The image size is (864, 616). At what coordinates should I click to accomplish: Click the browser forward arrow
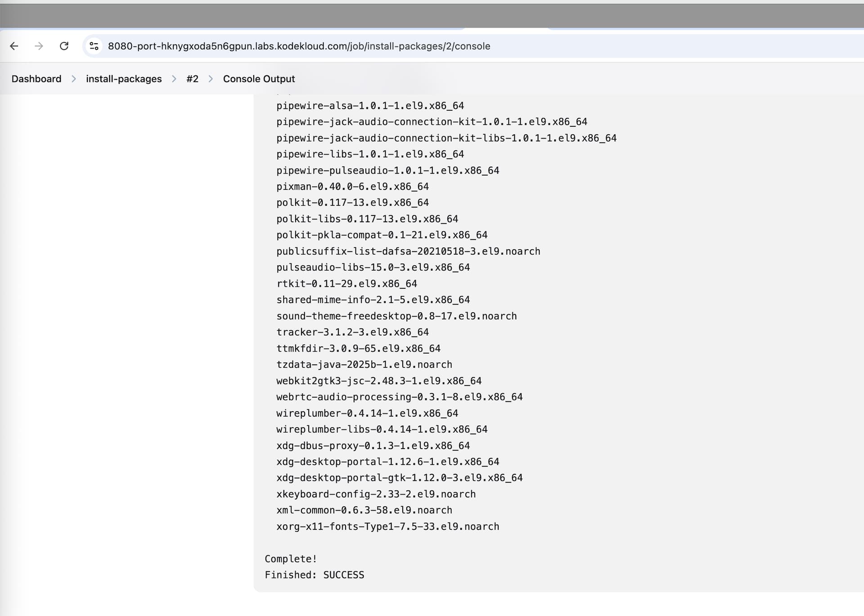pyautogui.click(x=39, y=46)
